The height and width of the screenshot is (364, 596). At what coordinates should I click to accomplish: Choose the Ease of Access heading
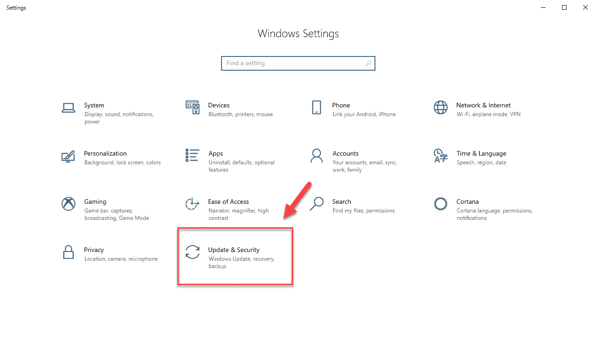point(228,202)
